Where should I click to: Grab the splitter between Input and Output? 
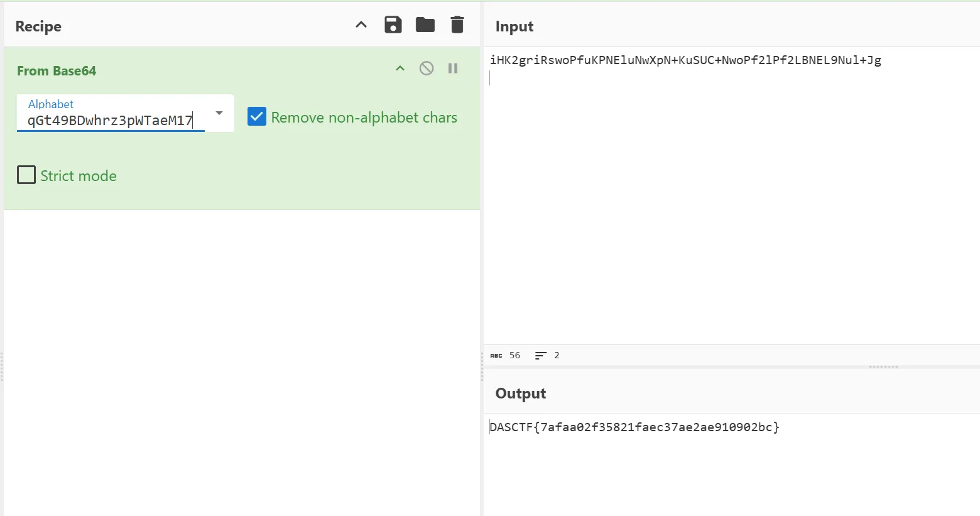click(x=883, y=366)
